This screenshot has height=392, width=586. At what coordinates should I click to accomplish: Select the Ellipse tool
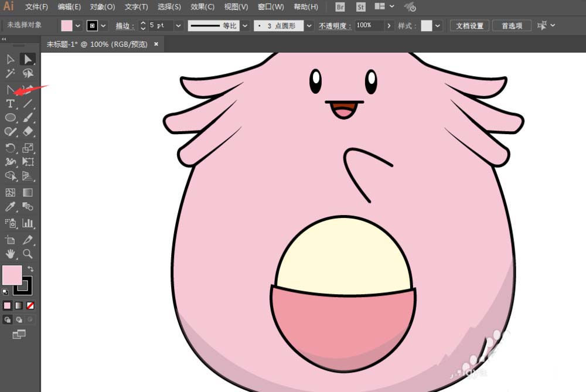point(10,118)
